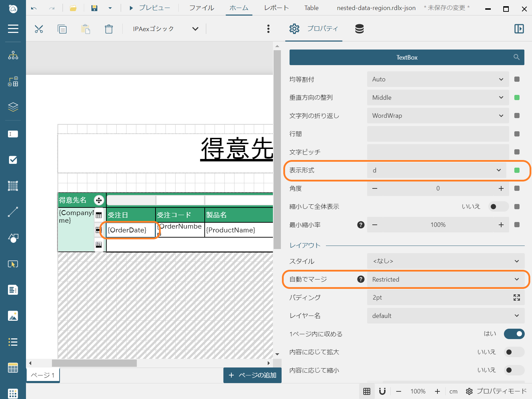Open the IPAexゴシック font dropdown
The height and width of the screenshot is (399, 532).
coord(165,29)
